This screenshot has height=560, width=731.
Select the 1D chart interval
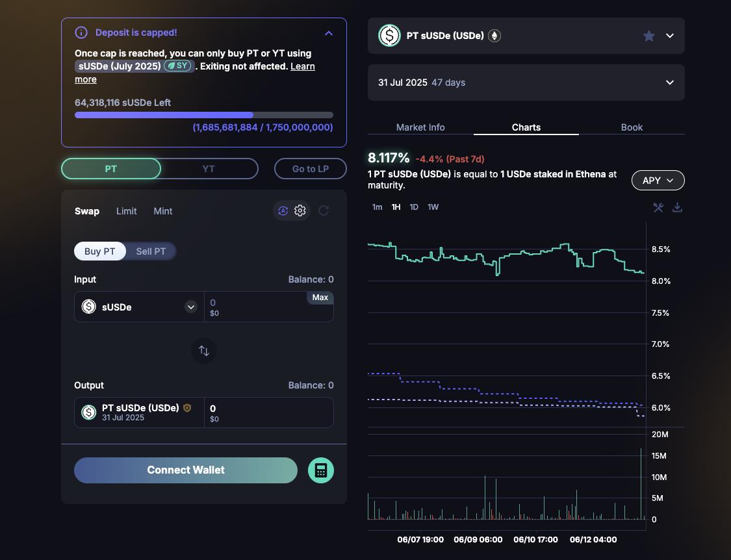[414, 207]
